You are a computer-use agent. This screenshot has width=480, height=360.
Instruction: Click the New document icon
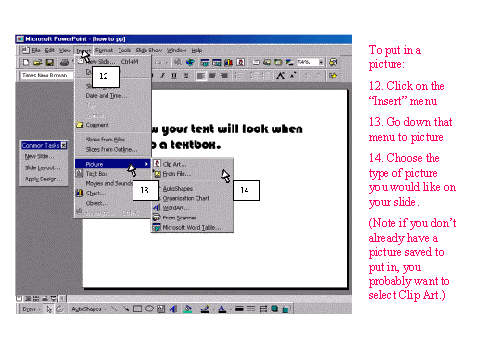coord(26,62)
